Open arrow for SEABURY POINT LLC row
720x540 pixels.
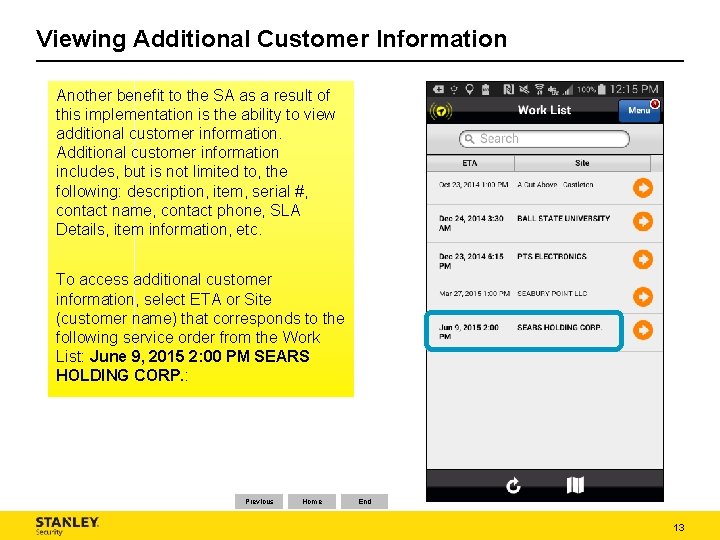(x=643, y=296)
